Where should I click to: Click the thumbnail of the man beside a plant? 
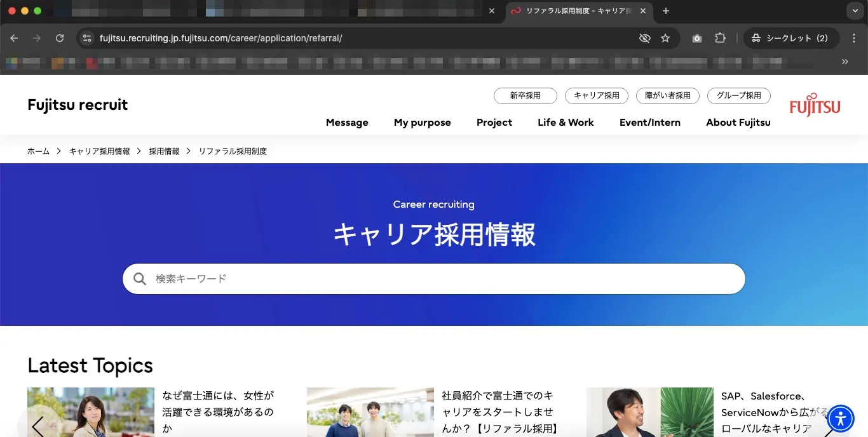tap(650, 412)
